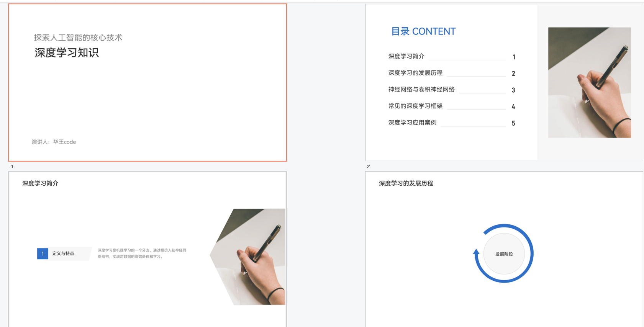Click contents entry 深度学习应用案例
The image size is (644, 327).
(x=412, y=123)
